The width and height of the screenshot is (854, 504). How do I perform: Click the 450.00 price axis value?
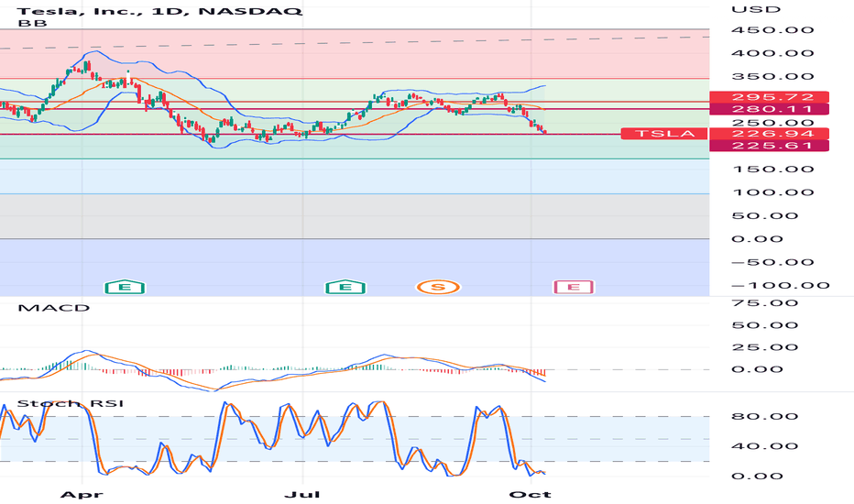click(x=772, y=30)
